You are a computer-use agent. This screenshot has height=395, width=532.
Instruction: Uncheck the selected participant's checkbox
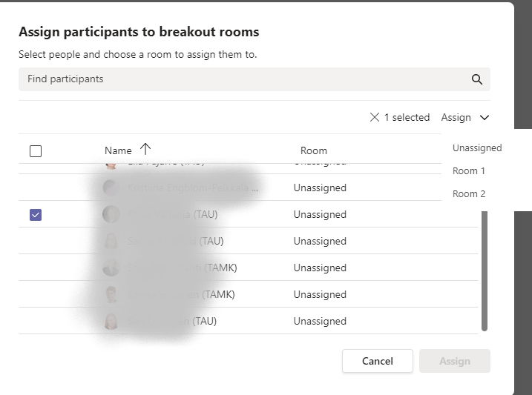36,215
